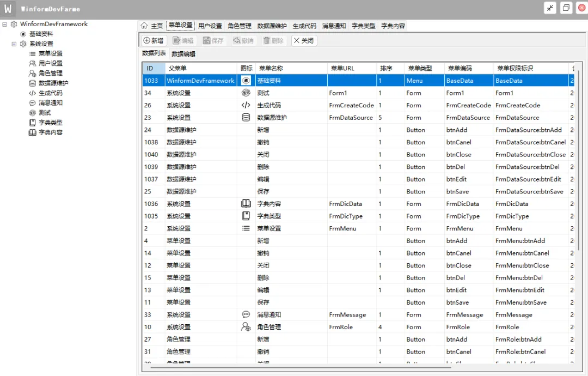Open 消息通知 in the left sidebar
The image size is (588, 376).
click(x=50, y=102)
